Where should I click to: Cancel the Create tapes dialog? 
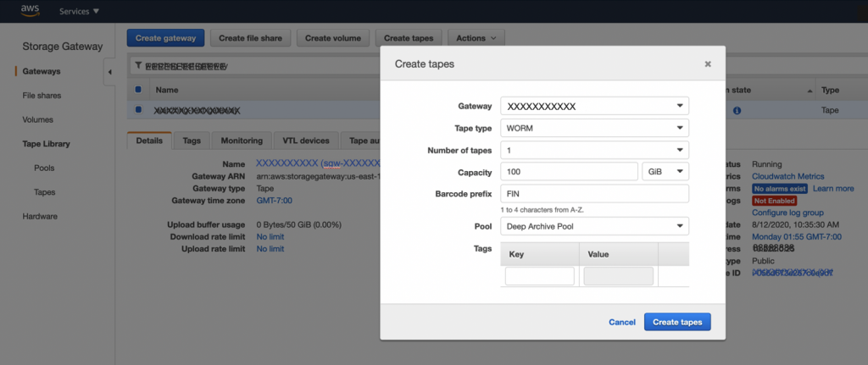click(x=622, y=322)
